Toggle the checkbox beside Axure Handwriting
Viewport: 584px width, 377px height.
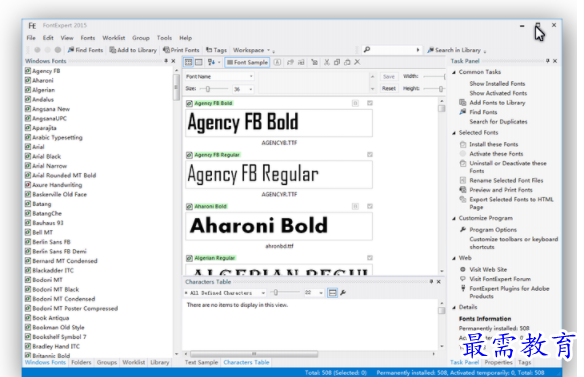coord(28,185)
